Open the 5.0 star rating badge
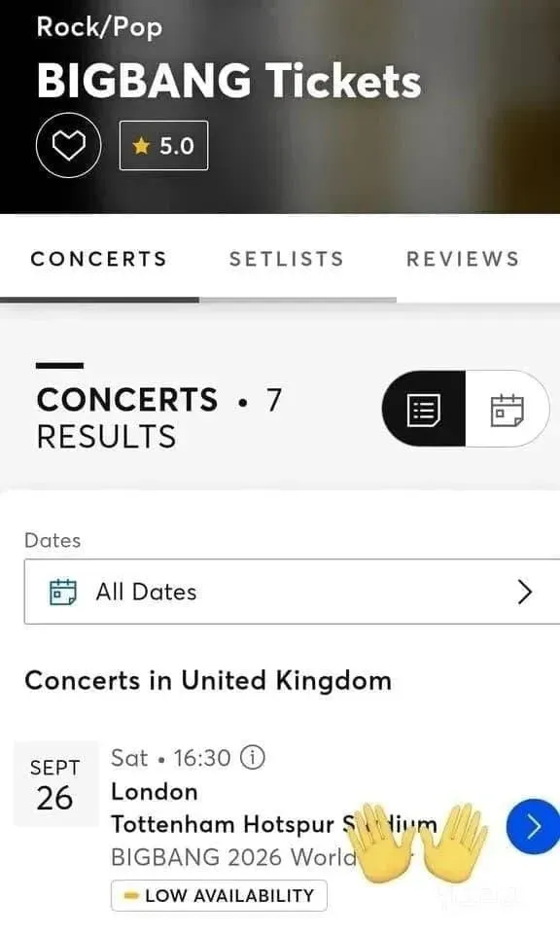The image size is (560, 935). click(x=164, y=146)
